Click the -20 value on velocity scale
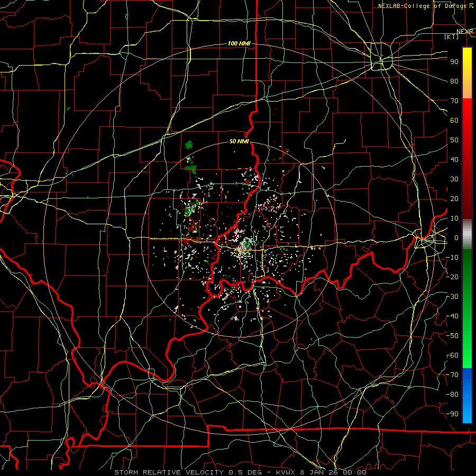 click(x=452, y=277)
